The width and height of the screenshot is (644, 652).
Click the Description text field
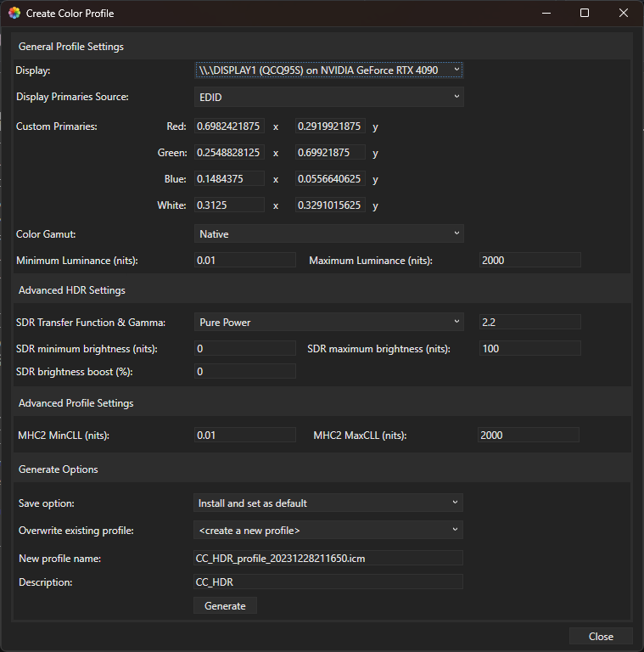click(328, 582)
